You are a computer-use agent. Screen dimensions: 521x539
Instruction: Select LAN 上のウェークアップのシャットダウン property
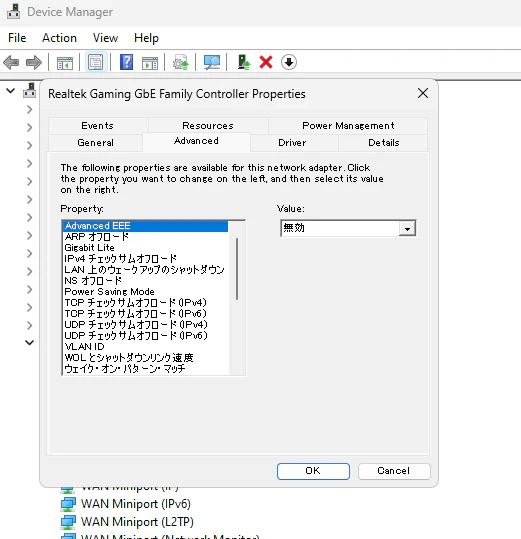click(x=146, y=270)
